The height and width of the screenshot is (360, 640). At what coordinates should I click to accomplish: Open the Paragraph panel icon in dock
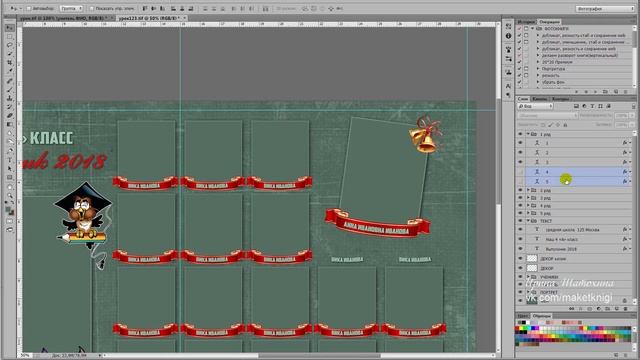pyautogui.click(x=508, y=95)
